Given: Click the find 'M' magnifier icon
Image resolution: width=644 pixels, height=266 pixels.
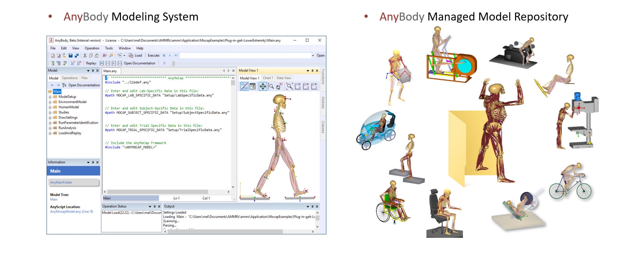Looking at the screenshot, I should pyautogui.click(x=79, y=63).
